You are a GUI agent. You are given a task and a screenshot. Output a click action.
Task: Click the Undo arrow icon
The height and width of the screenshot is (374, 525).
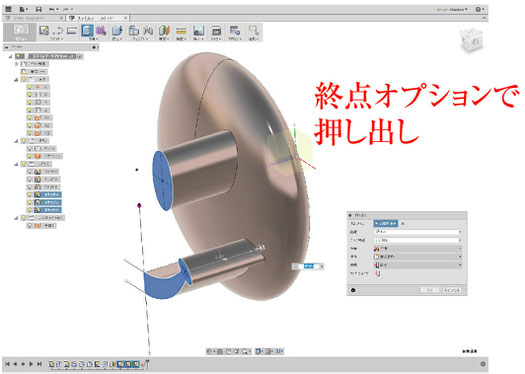pyautogui.click(x=52, y=9)
